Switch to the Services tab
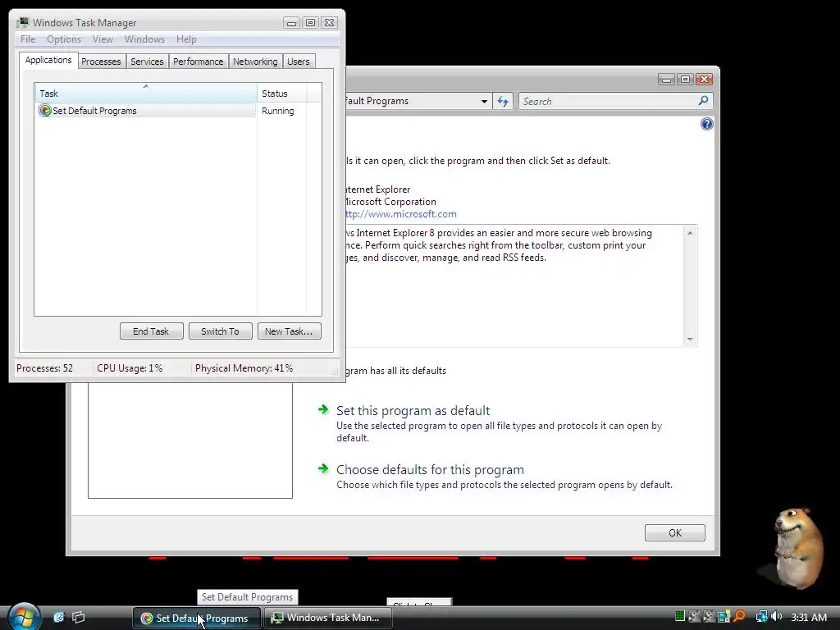Image resolution: width=840 pixels, height=630 pixels. (147, 62)
